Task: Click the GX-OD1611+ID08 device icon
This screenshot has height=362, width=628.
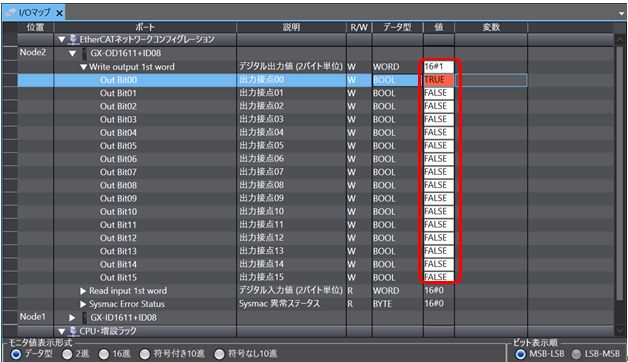Action: coord(85,53)
